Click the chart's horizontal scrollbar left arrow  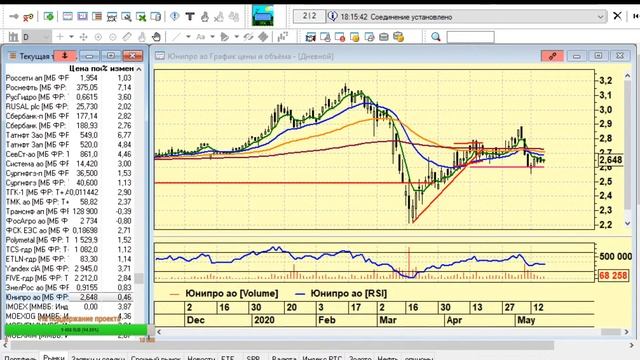[x=159, y=332]
